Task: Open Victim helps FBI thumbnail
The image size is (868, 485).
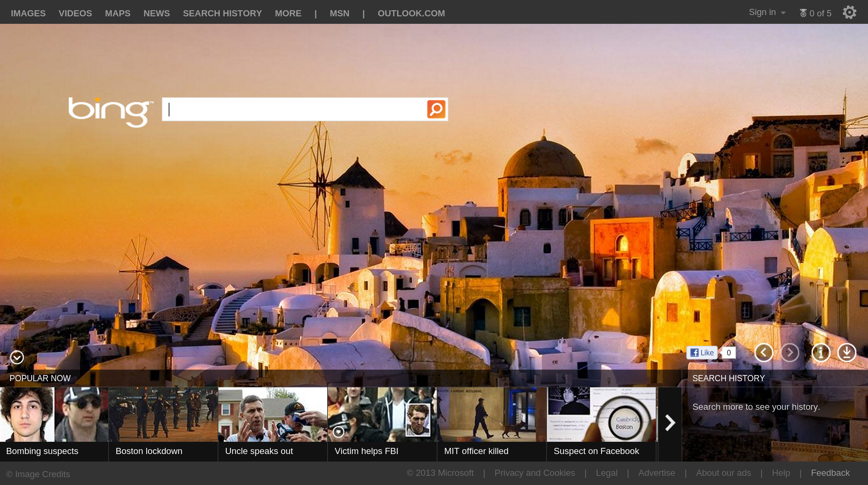Action: tap(382, 414)
